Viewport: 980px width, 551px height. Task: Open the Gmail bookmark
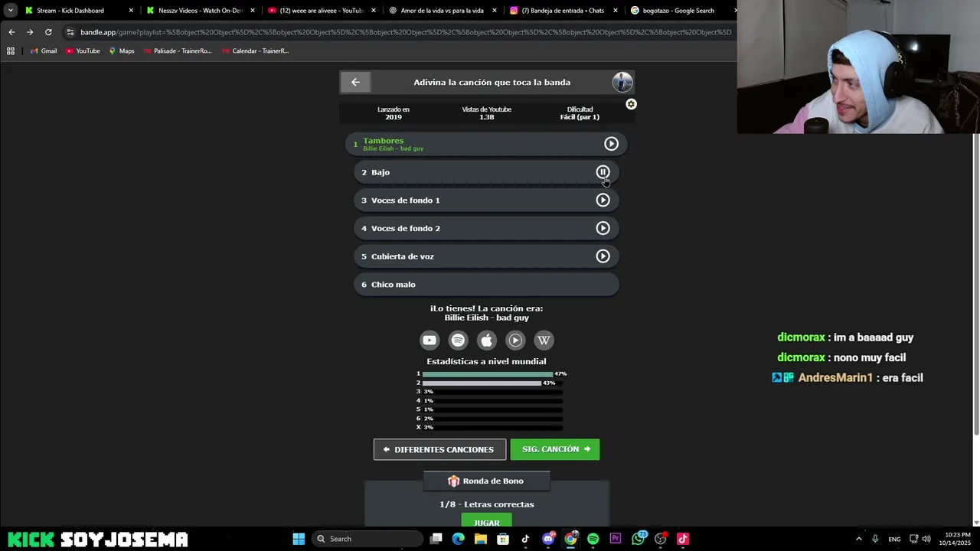44,51
